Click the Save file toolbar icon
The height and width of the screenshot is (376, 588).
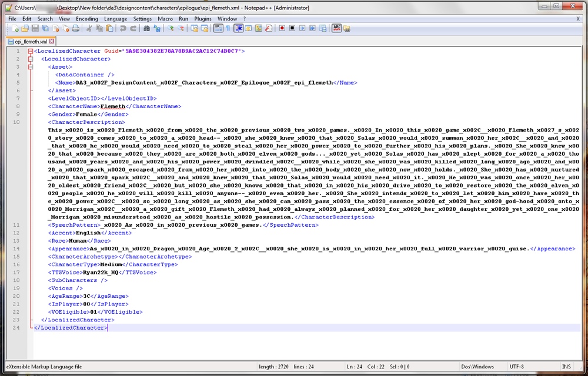[35, 28]
